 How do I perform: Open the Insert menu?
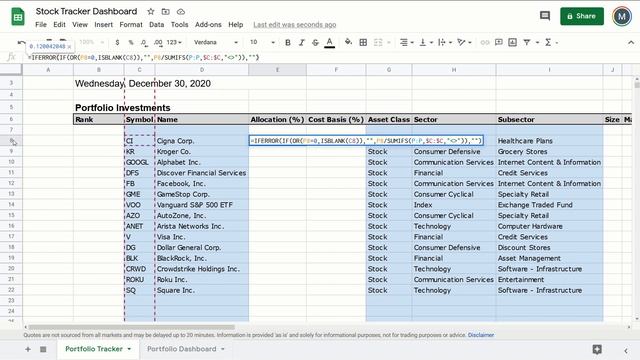(104, 24)
